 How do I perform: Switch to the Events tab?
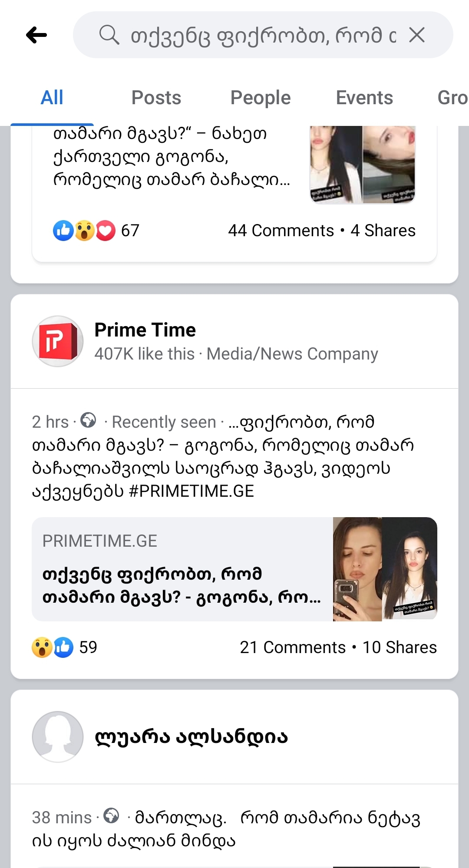[364, 98]
